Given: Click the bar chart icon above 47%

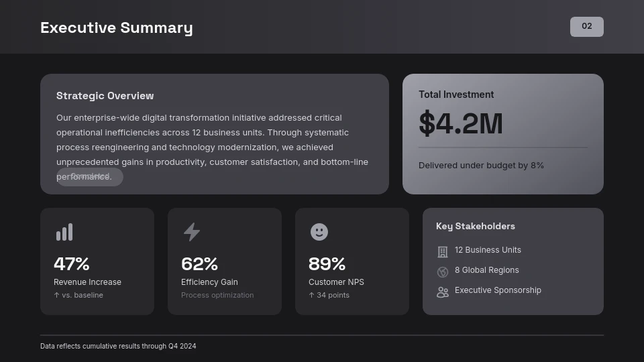Looking at the screenshot, I should pos(64,232).
